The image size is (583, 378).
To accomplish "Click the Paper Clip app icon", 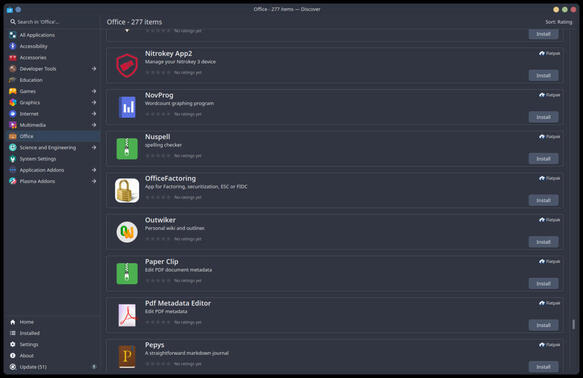I will tap(127, 274).
